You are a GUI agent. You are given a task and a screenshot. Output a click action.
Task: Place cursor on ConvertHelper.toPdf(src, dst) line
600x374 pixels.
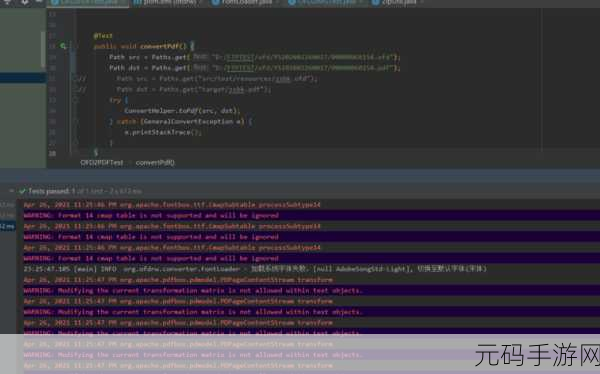point(182,111)
